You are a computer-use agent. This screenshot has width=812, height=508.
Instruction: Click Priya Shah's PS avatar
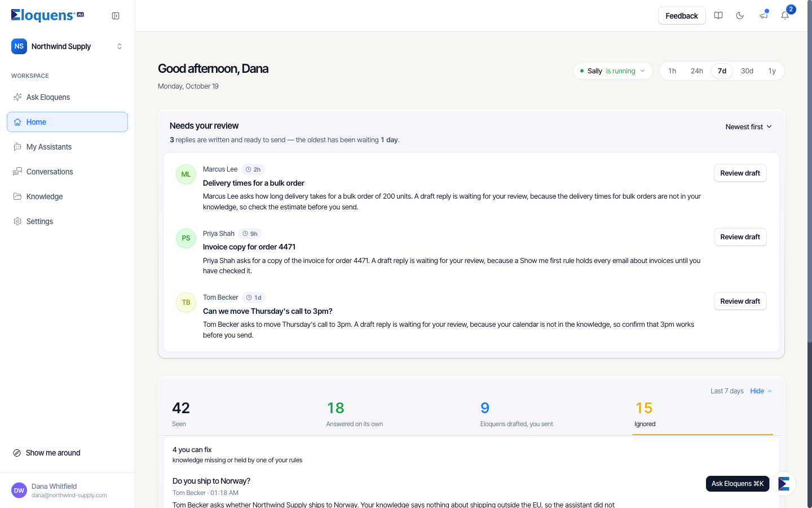[186, 238]
